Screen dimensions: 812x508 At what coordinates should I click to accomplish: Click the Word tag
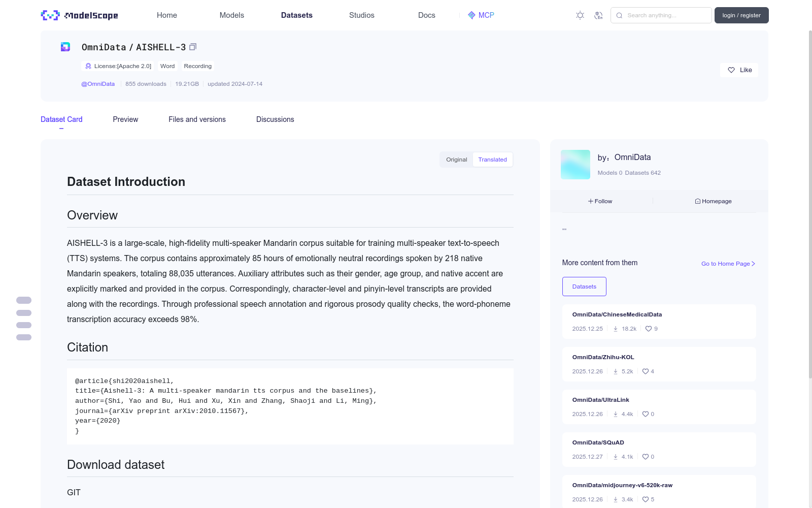point(167,66)
